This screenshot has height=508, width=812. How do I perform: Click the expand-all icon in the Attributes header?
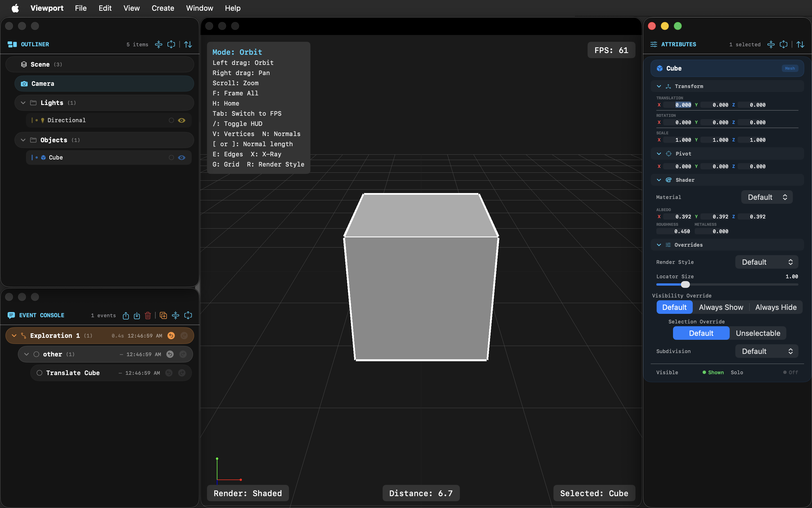click(x=784, y=44)
